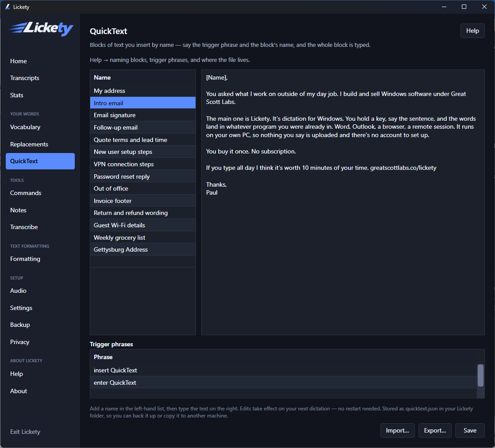The width and height of the screenshot is (495, 448).
Task: Select the QuickText sidebar item
Action: [40, 161]
